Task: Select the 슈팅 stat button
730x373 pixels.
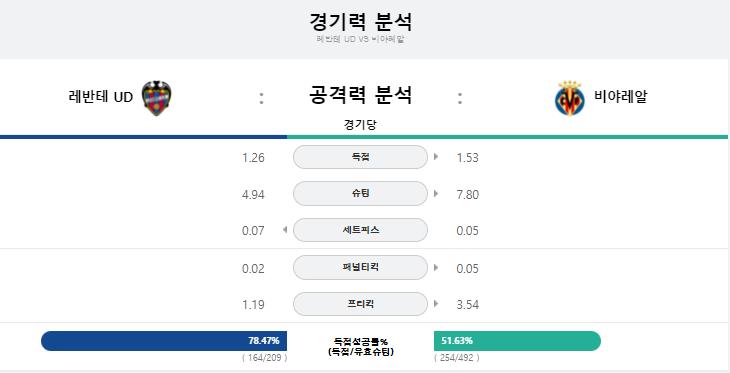Action: point(360,193)
